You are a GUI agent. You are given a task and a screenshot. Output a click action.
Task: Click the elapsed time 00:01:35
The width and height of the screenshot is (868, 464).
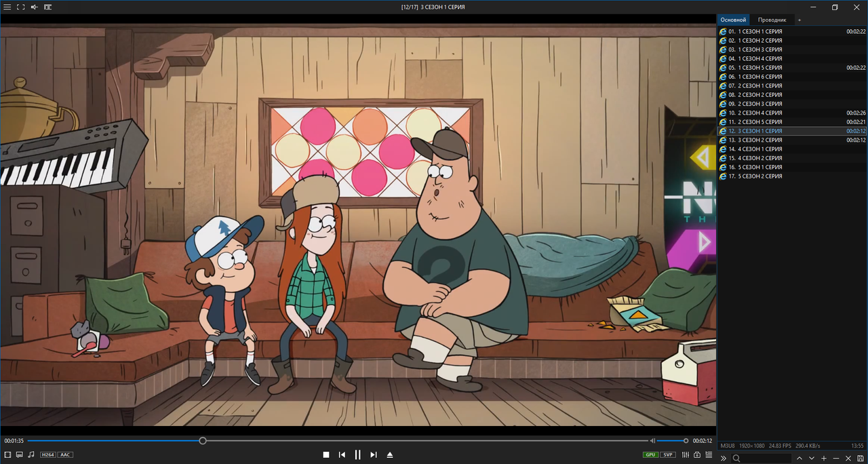point(14,441)
